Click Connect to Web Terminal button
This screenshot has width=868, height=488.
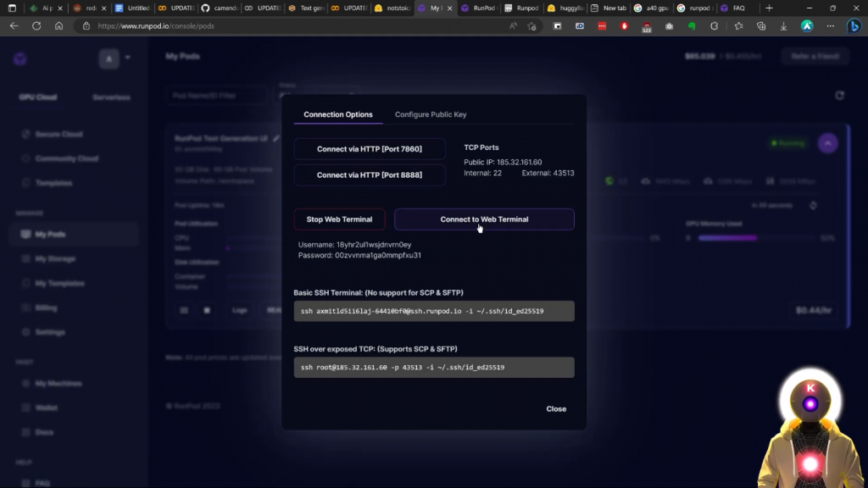[x=484, y=219]
